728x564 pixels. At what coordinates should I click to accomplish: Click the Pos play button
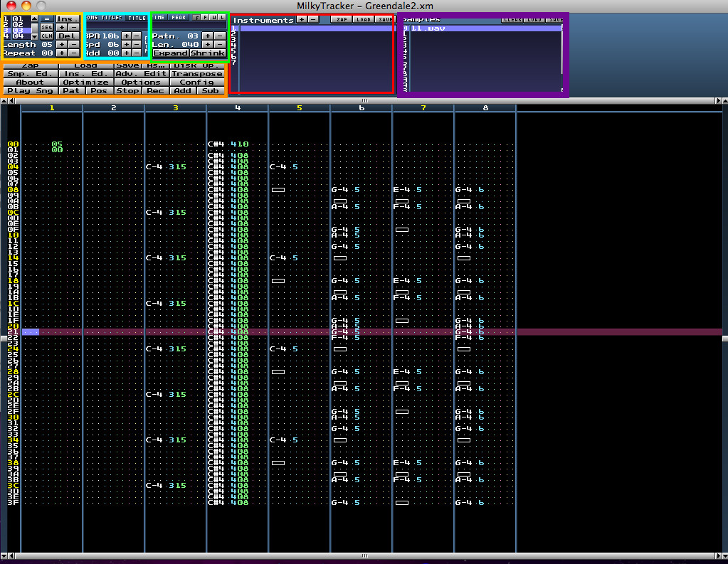pyautogui.click(x=100, y=91)
